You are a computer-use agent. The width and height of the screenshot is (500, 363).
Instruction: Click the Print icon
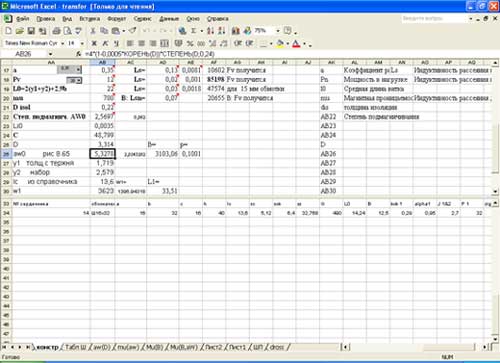(x=56, y=31)
